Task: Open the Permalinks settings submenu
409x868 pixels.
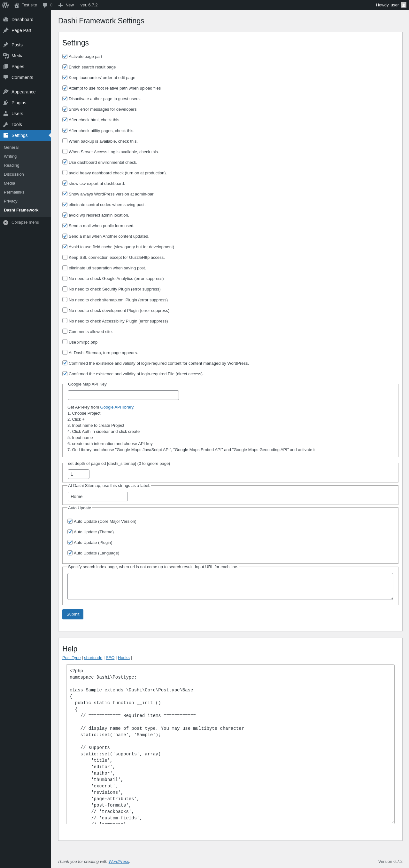Action: [14, 192]
